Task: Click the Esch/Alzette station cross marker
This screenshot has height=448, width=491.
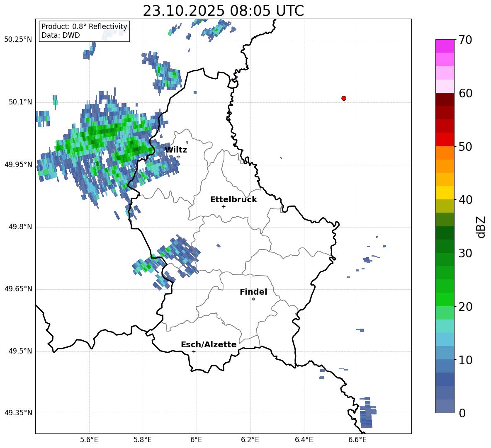Action: (194, 351)
